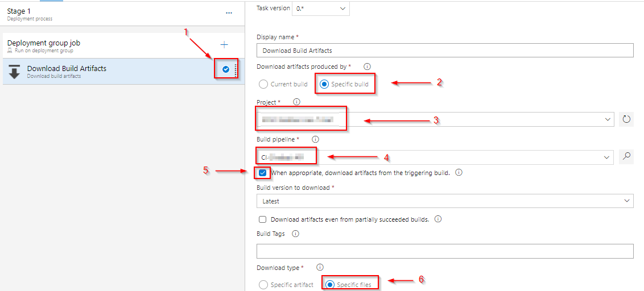Click the Build pipeline search icon
The image size is (644, 291).
[x=626, y=157]
